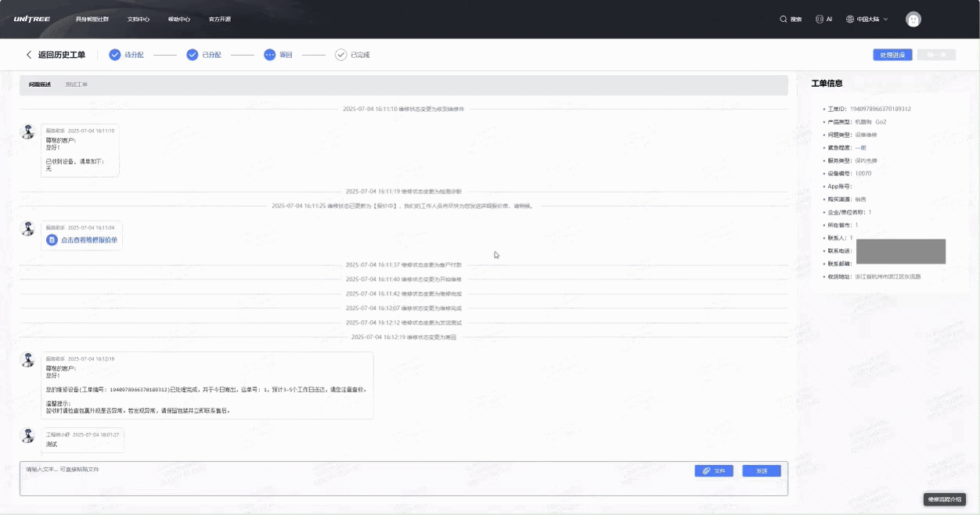Click service avatar on 16:12:19 message

(x=28, y=359)
